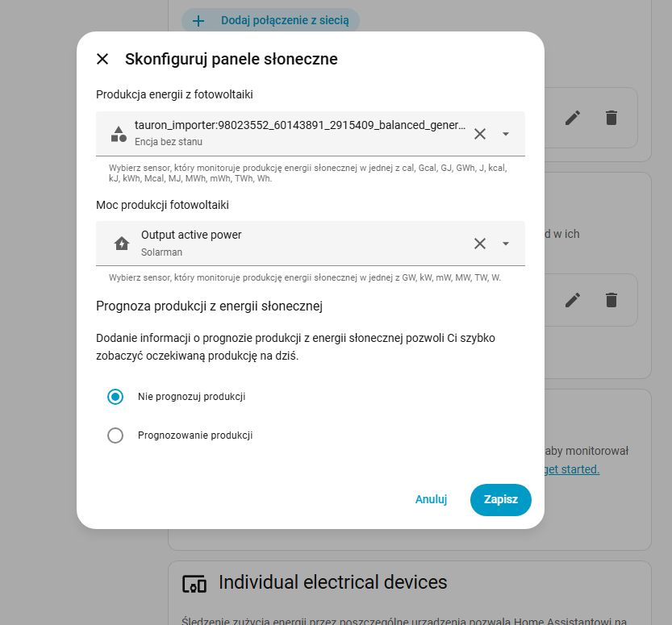The height and width of the screenshot is (625, 672).
Task: Select Prognozowanie produkcji radio option
Action: click(x=115, y=435)
